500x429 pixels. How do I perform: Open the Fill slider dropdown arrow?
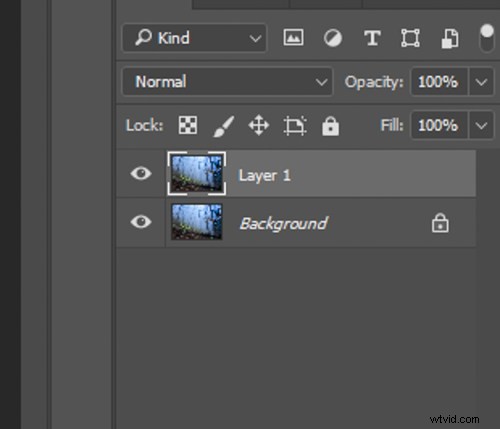coord(481,125)
